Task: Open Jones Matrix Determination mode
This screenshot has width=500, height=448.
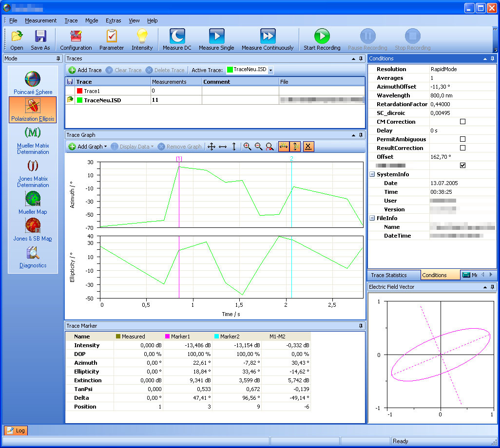Action: [x=33, y=174]
